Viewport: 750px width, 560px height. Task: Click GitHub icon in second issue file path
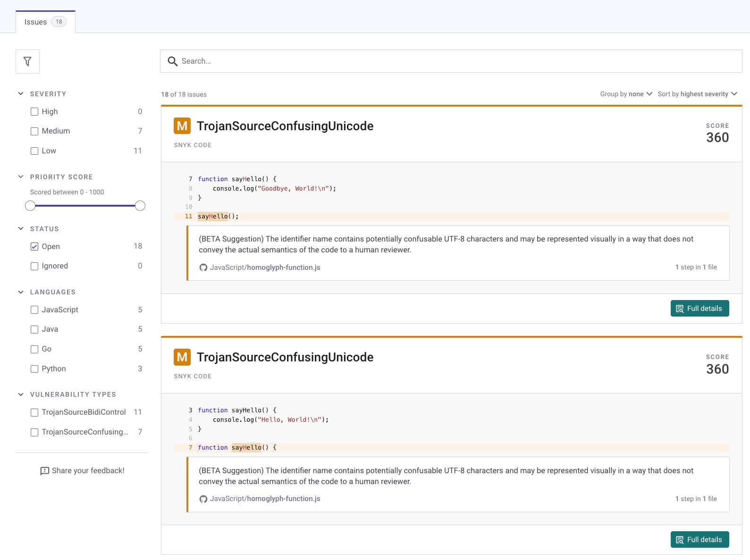coord(203,499)
